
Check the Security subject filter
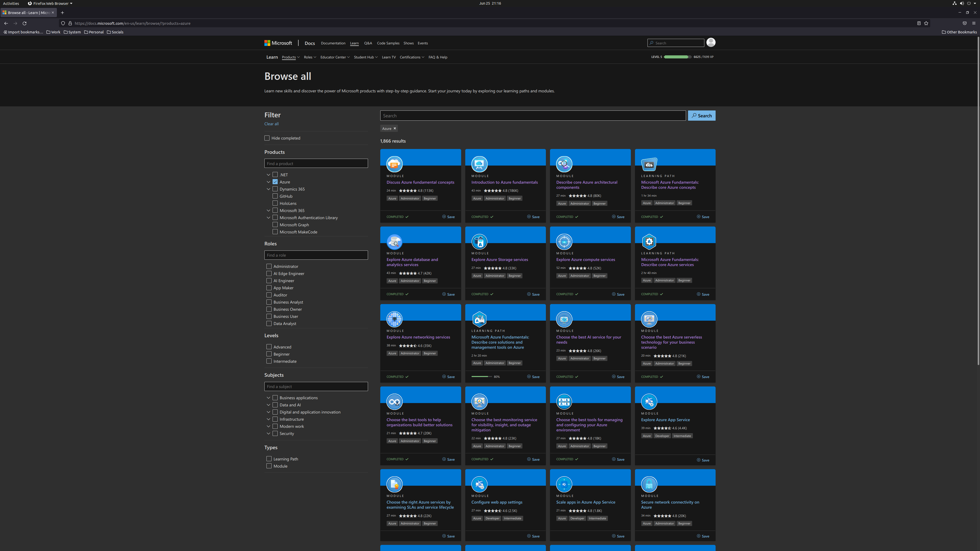click(x=275, y=433)
